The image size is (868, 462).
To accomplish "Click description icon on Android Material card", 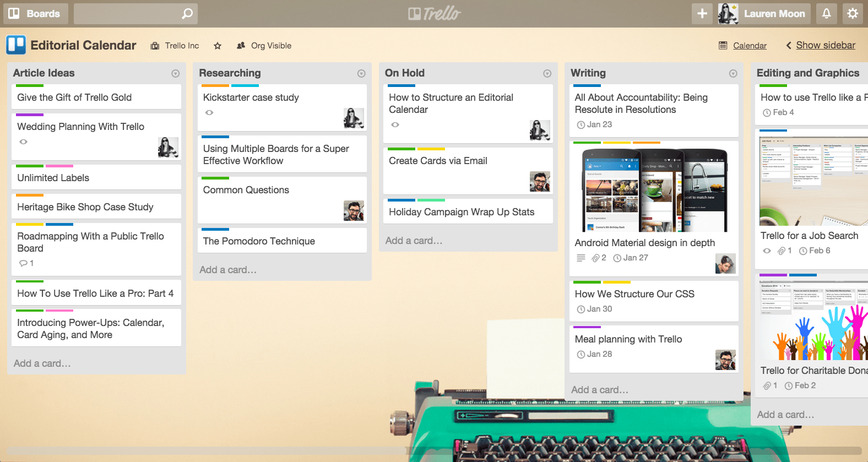I will [x=581, y=258].
